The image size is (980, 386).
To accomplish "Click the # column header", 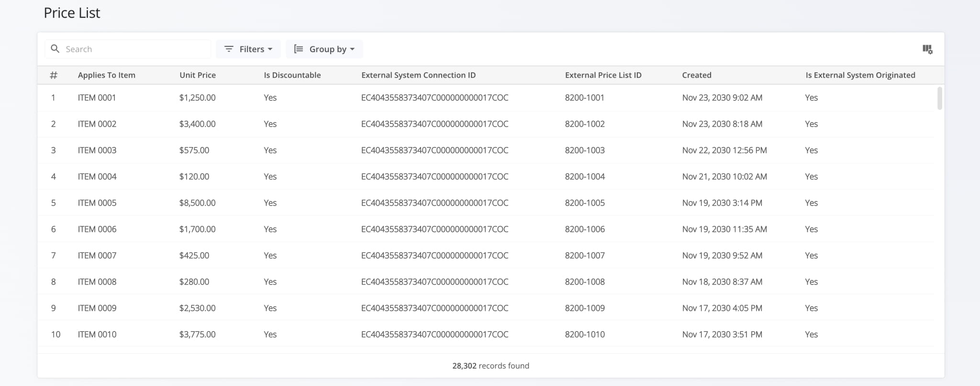I will [x=54, y=75].
